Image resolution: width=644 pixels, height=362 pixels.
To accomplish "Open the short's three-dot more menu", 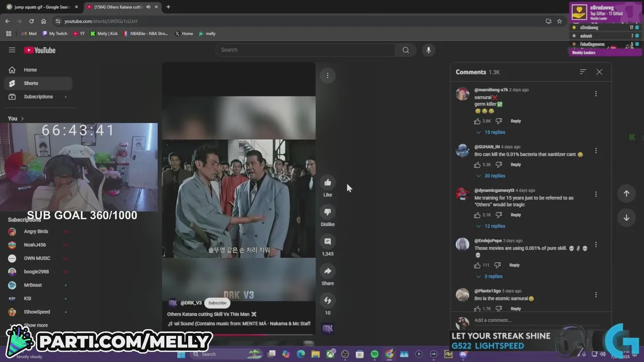I will [328, 75].
